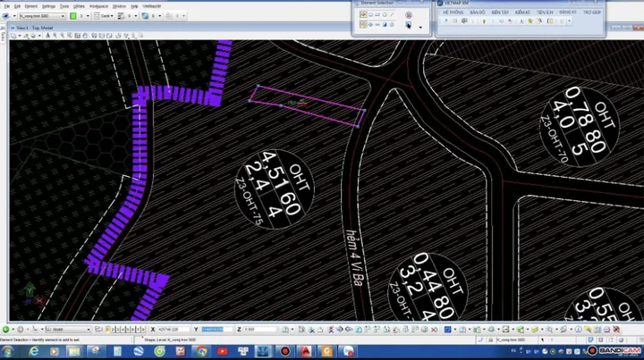Open the BIÊN TẬP menu in VIETMAP window

coord(500,13)
